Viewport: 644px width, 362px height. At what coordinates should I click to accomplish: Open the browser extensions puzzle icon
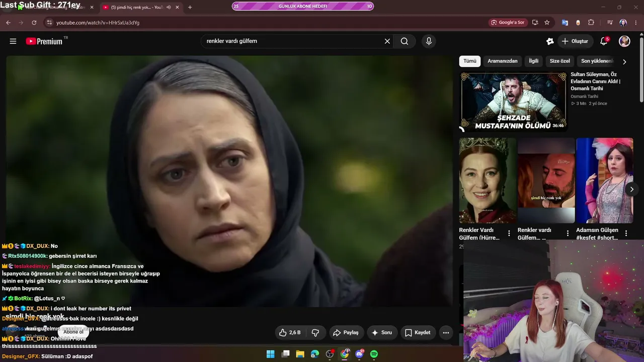[591, 23]
